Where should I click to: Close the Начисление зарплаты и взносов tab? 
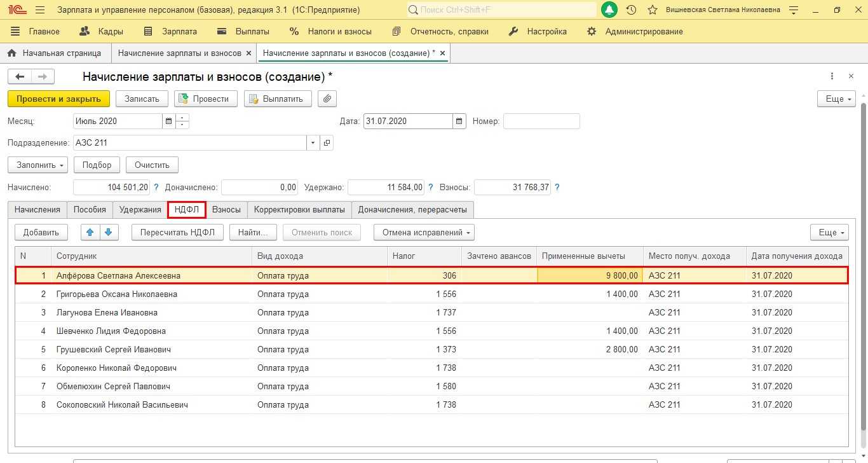click(x=248, y=53)
